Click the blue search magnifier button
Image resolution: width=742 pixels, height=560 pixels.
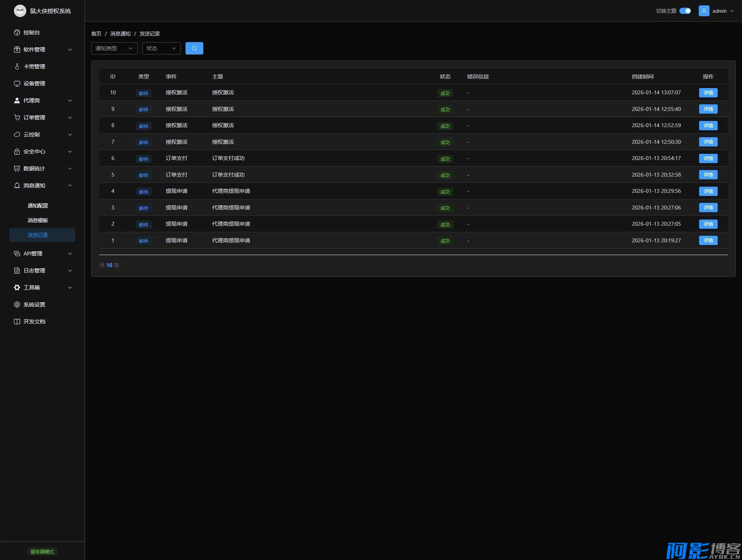point(194,48)
